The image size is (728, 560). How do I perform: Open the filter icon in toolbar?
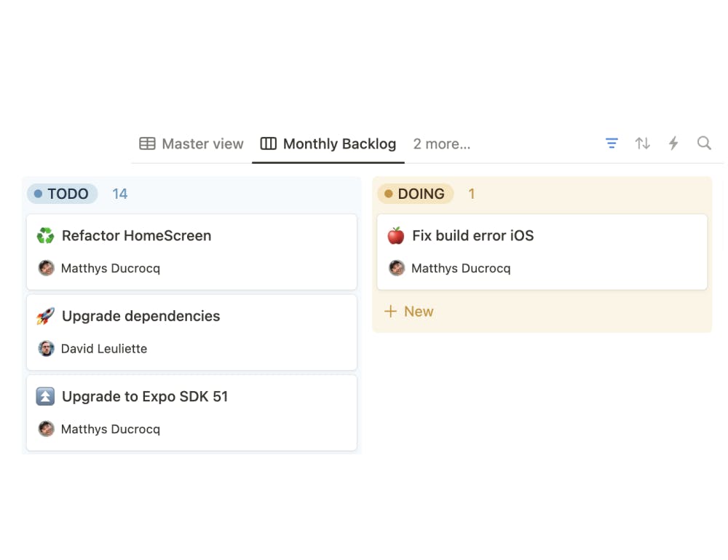point(612,143)
